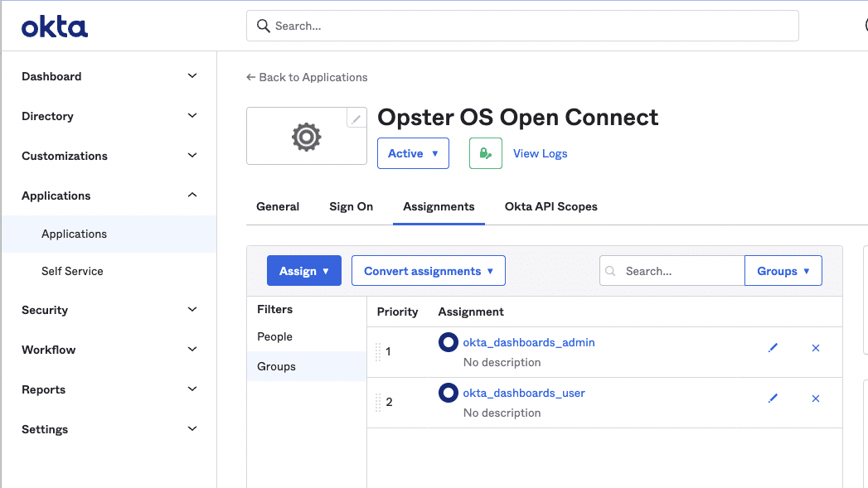Remove okta_dashboards_user with the blue X icon
Viewport: 868px width, 488px height.
pyautogui.click(x=815, y=399)
